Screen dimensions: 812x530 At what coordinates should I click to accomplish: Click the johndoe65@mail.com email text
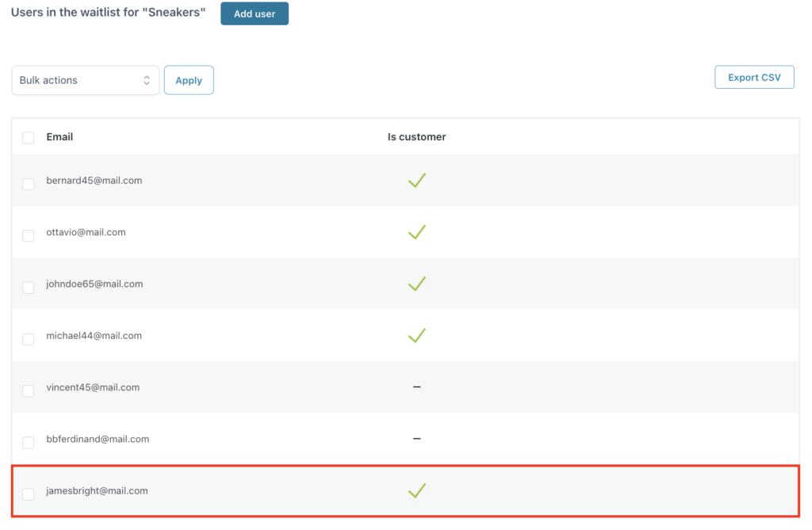(x=94, y=284)
